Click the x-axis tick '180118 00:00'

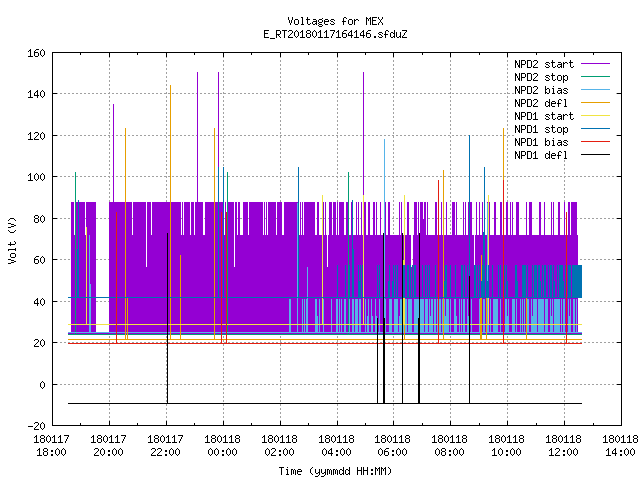click(222, 446)
